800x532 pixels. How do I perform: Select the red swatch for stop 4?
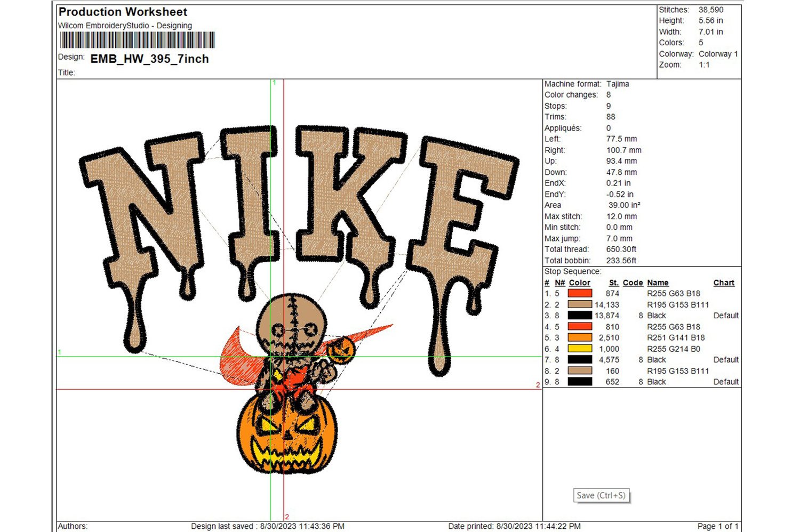point(580,326)
